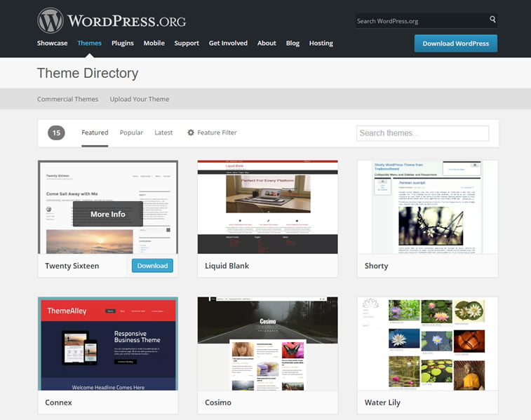
Task: Click the search magnifier icon in header
Action: (x=492, y=20)
